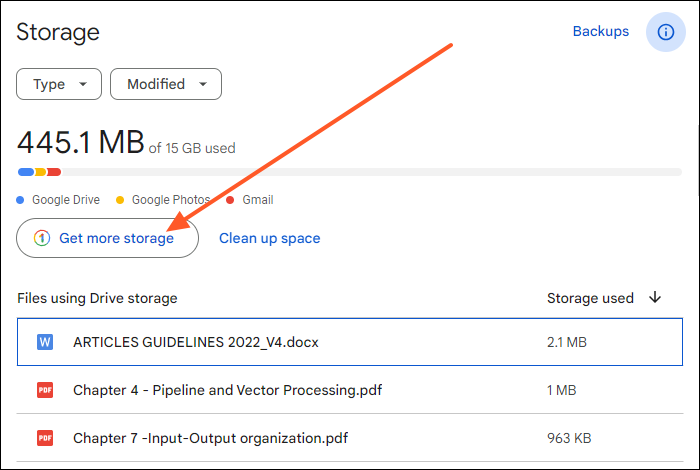
Task: Open the Modified filter dropdown
Action: 165,84
